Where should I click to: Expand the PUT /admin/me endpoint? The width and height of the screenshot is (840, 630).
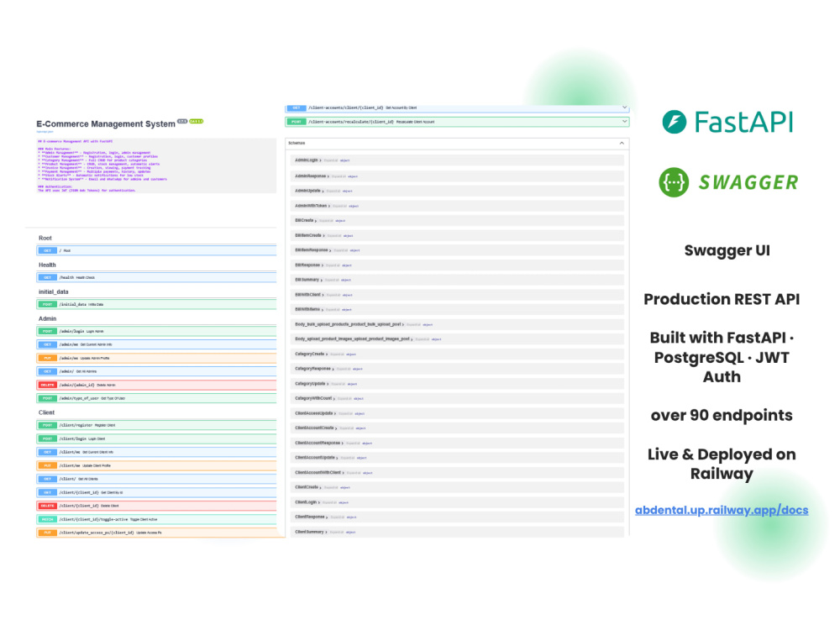156,358
